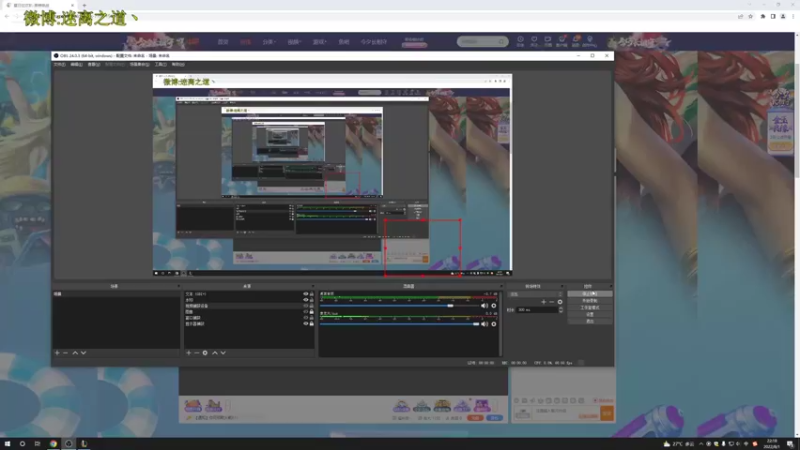The width and height of the screenshot is (800, 450).
Task: Remove selected source with minus icon
Action: (196, 353)
